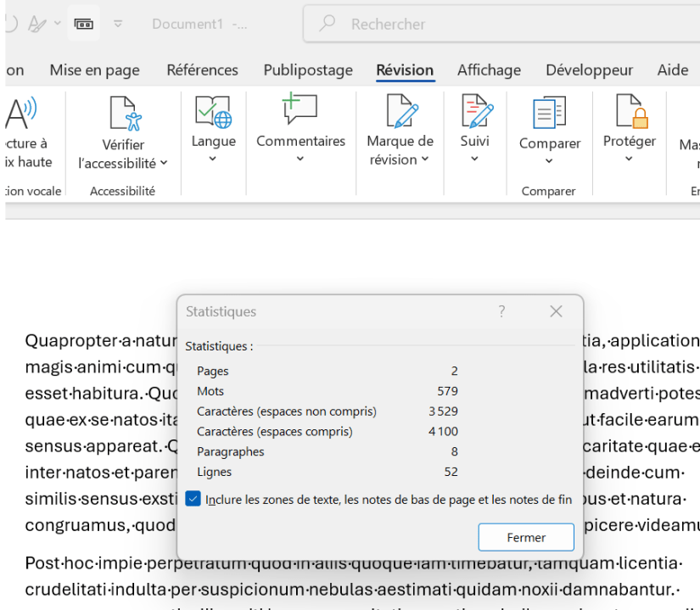
Task: Click the Vérifier l'accessibilité icon
Action: pos(124,113)
